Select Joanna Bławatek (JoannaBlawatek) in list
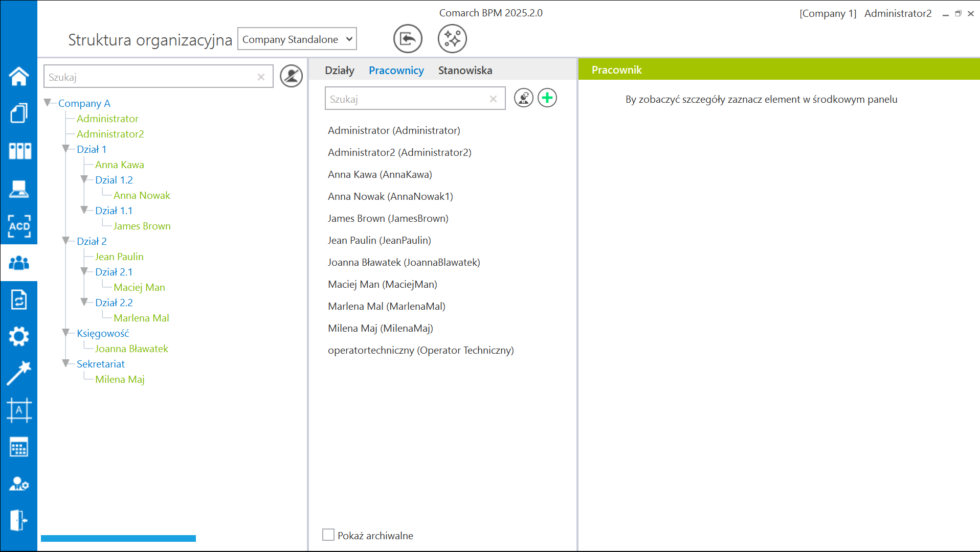Image resolution: width=980 pixels, height=552 pixels. pyautogui.click(x=404, y=262)
